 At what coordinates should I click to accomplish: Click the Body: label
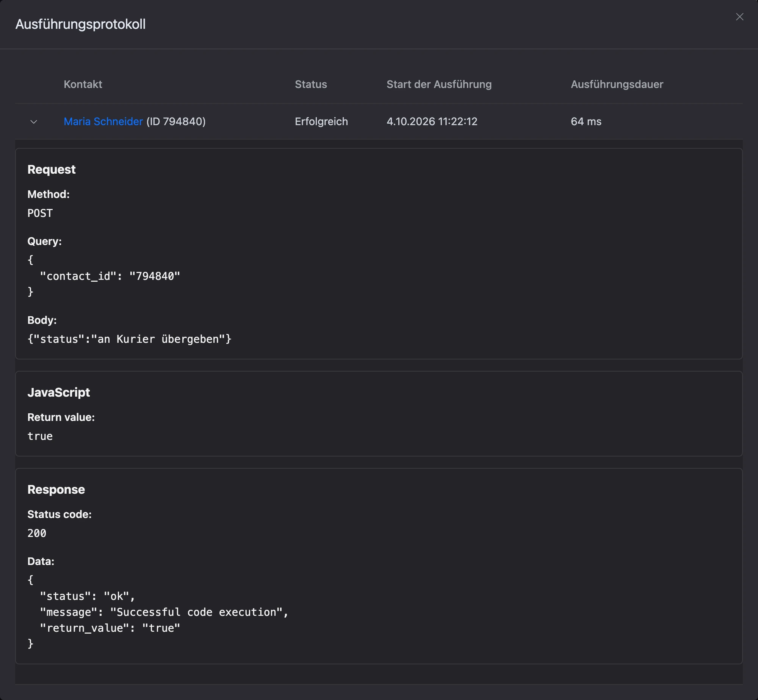[x=42, y=320]
